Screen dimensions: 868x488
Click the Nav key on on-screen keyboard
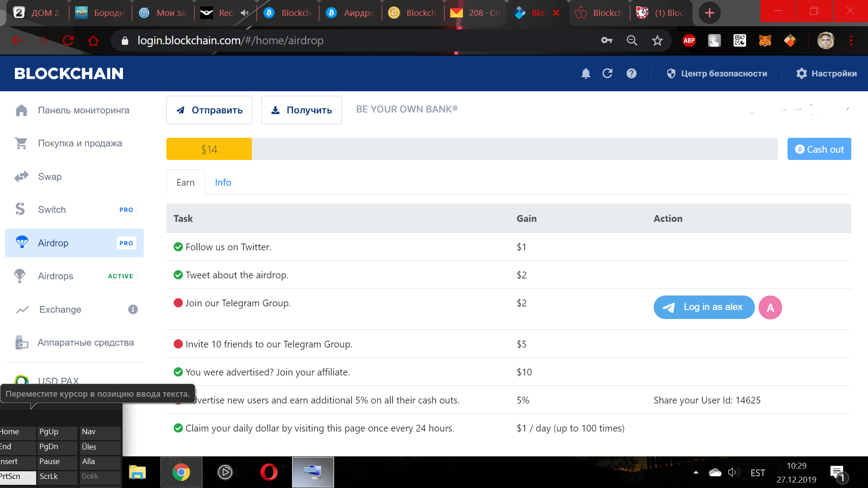(100, 432)
